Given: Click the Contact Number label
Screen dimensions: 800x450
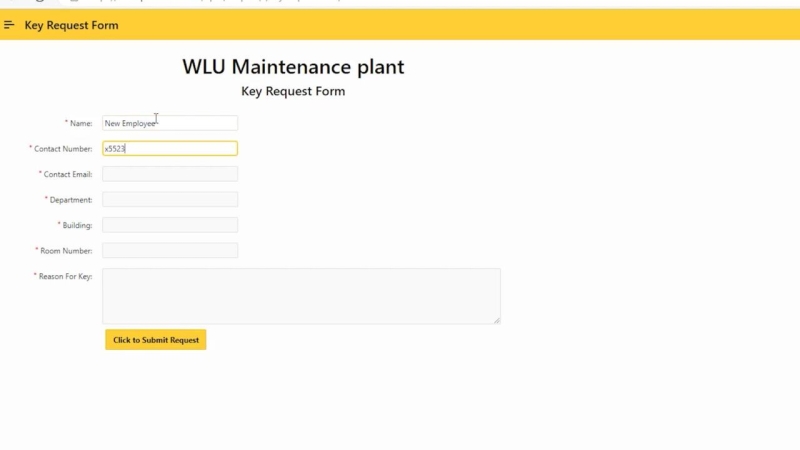Looking at the screenshot, I should point(63,149).
